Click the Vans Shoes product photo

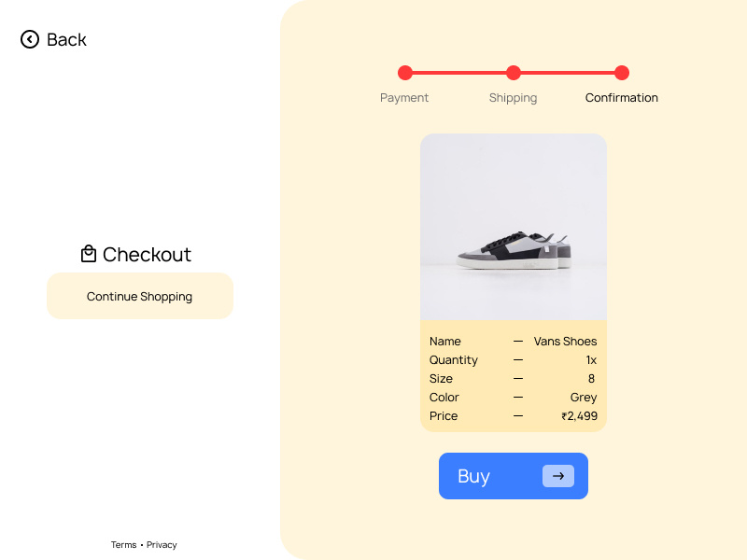[x=514, y=227]
